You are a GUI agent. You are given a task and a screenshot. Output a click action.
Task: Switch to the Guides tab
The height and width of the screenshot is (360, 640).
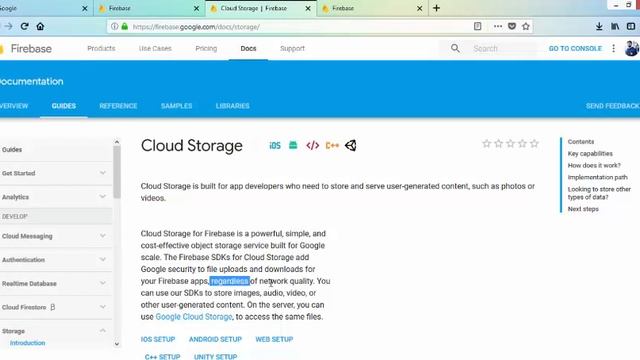64,106
